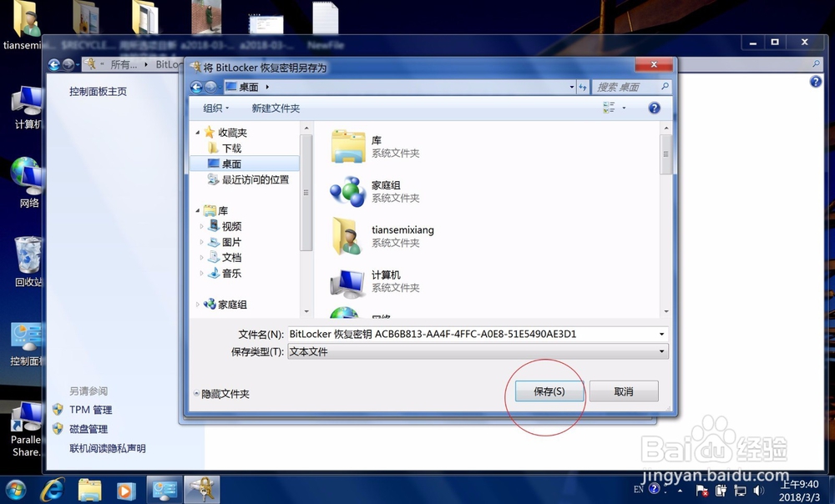The height and width of the screenshot is (504, 835).
Task: Click the refresh button beside the address bar
Action: pos(583,86)
